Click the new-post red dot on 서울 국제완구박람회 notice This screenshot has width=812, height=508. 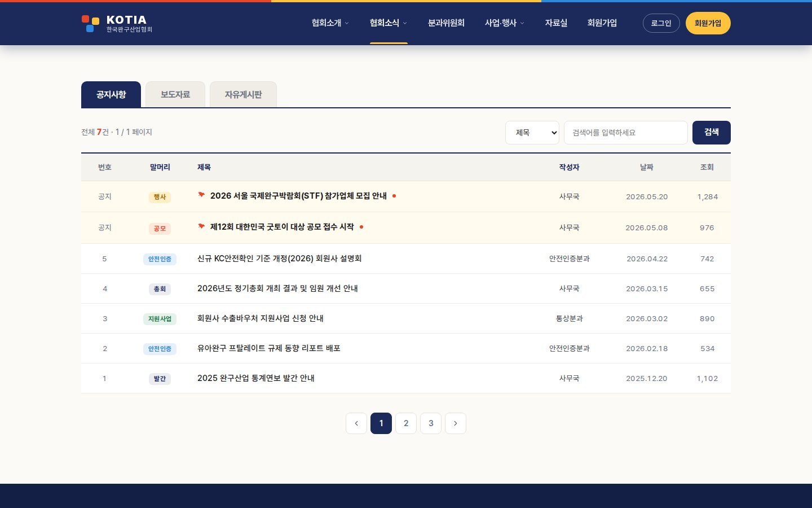click(x=394, y=196)
